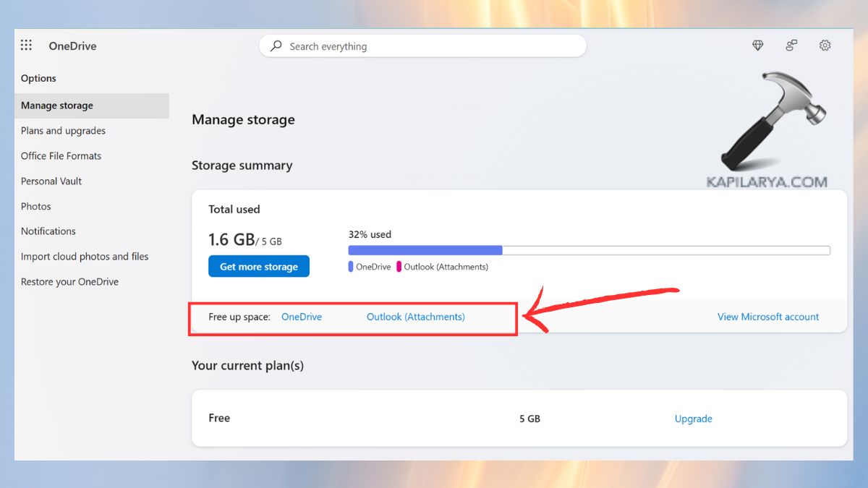
Task: Click the Get more storage button
Action: tap(259, 266)
